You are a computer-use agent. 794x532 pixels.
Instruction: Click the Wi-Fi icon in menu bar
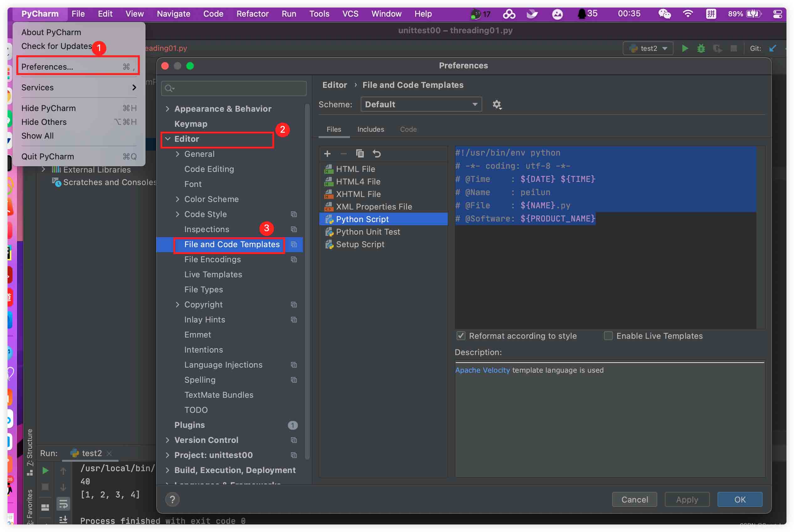coord(687,14)
